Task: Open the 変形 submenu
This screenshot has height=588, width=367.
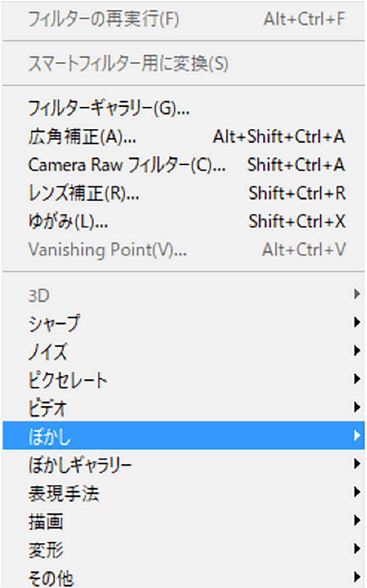Action: 46,549
